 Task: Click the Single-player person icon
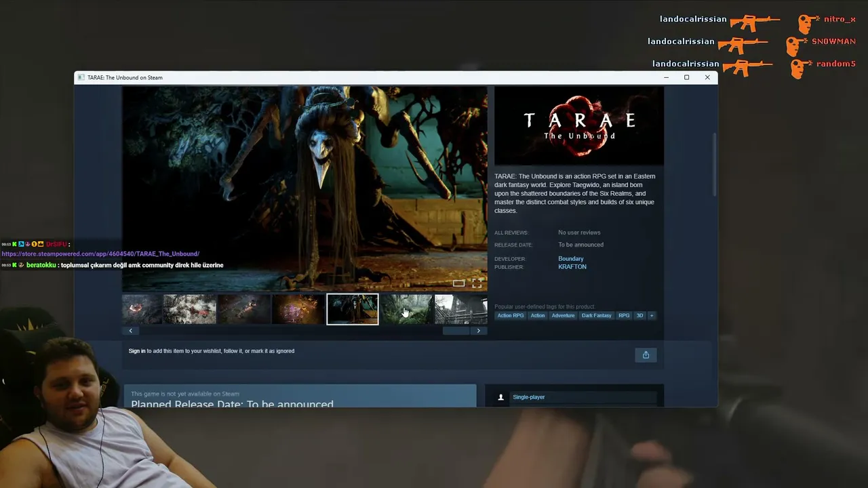[501, 397]
